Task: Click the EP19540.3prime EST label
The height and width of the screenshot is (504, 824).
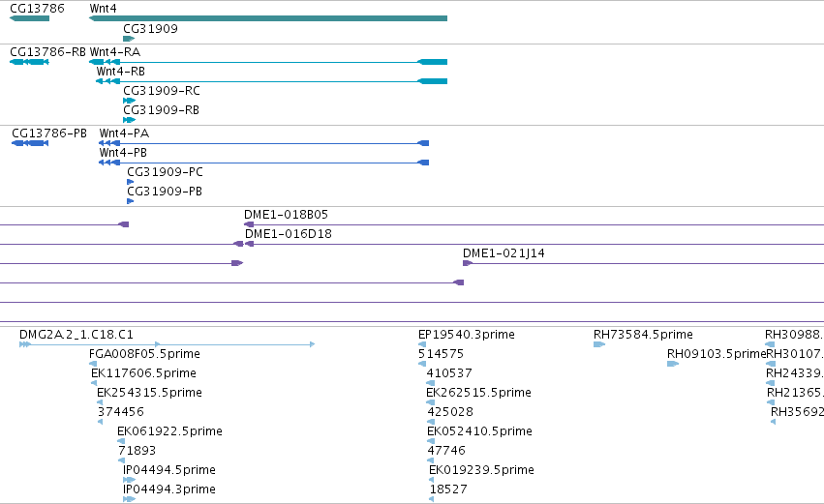Action: [x=466, y=335]
